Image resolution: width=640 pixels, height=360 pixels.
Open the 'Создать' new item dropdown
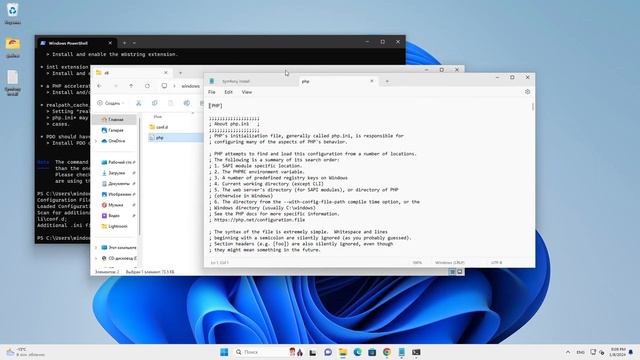(111, 103)
